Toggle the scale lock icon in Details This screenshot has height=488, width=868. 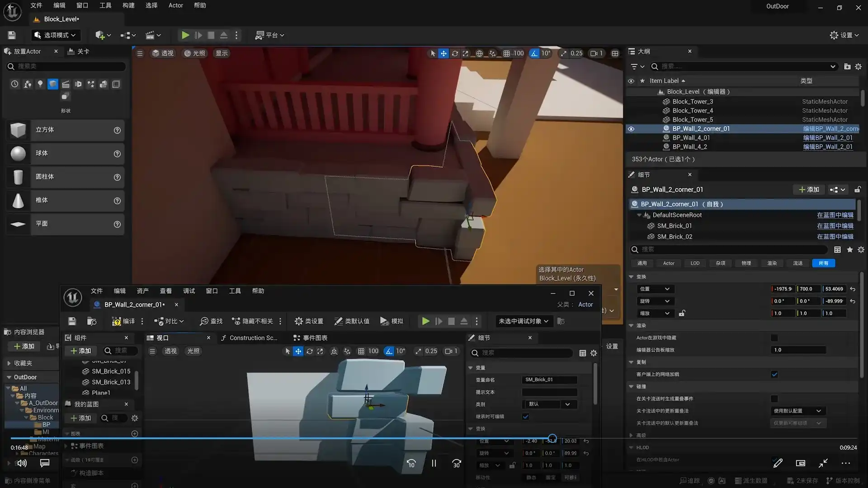pos(682,313)
